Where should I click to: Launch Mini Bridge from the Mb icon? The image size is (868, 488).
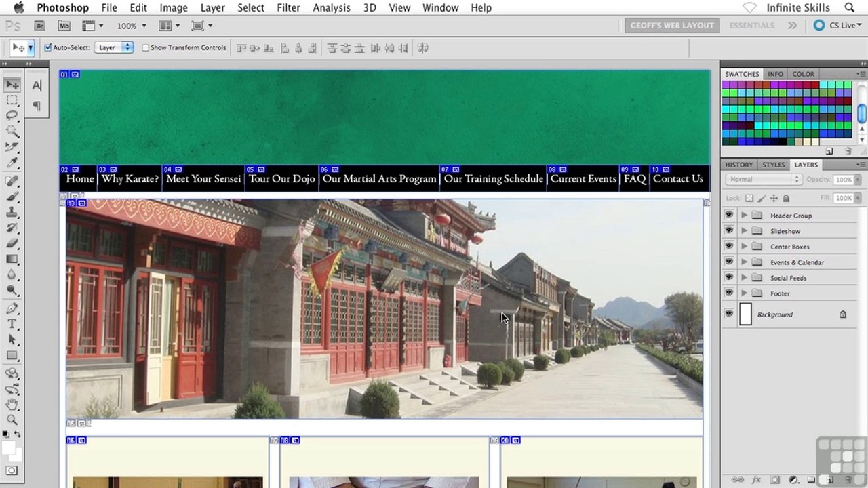coord(64,26)
